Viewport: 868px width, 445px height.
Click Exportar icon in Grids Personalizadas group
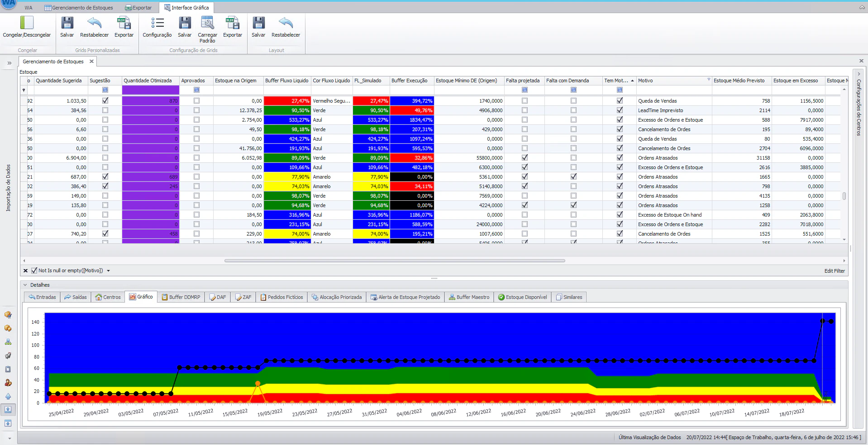tap(124, 24)
